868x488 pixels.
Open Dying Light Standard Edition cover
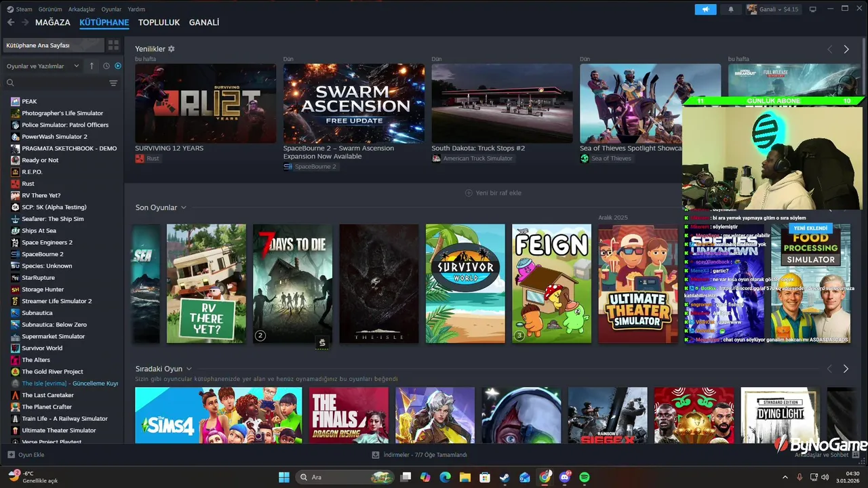781,415
